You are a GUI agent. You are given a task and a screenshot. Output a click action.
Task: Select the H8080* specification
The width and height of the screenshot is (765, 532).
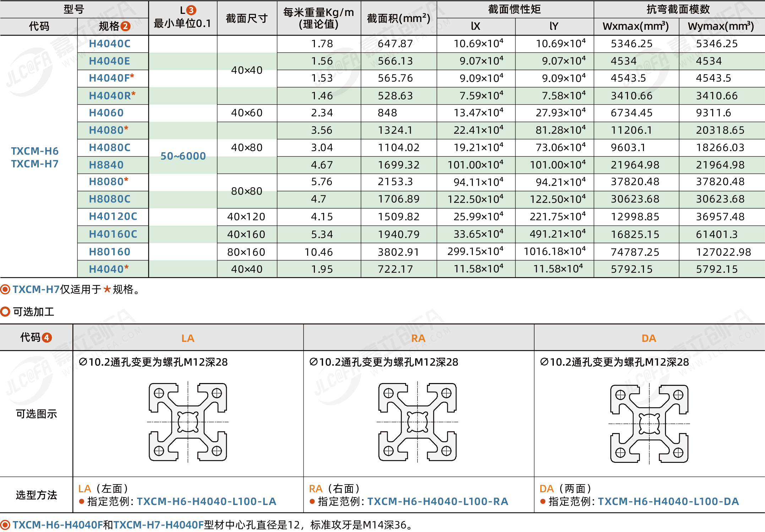point(109,182)
